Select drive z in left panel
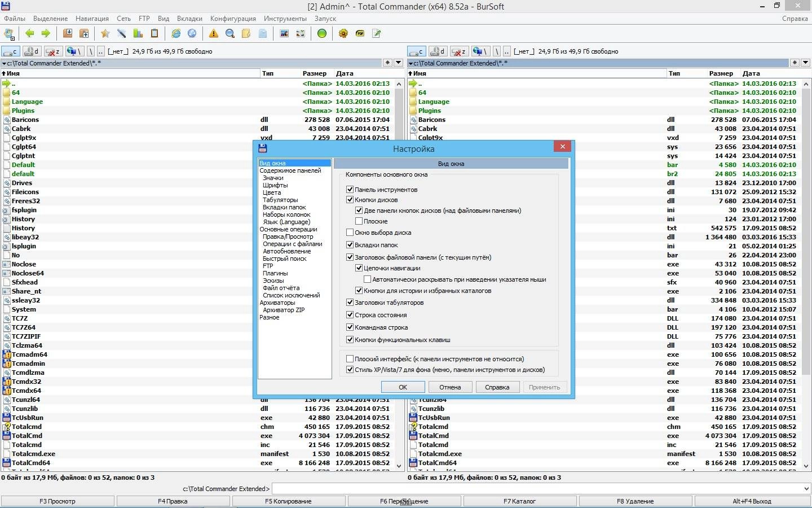 pyautogui.click(x=53, y=51)
